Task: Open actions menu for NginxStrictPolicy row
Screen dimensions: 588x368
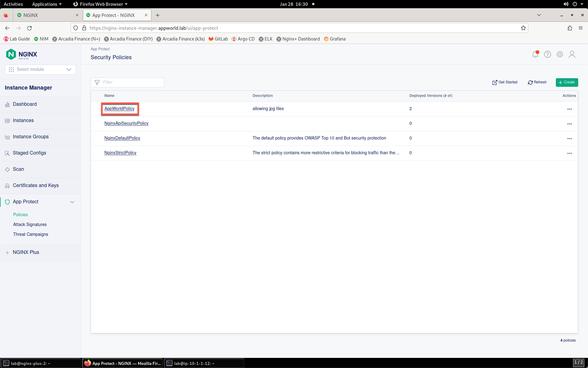Action: tap(570, 153)
